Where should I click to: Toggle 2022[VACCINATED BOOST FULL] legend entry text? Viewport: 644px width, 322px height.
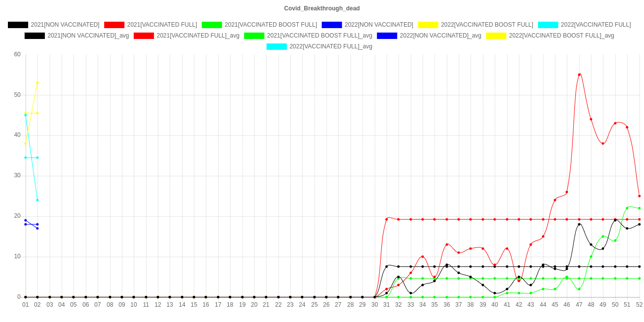(486, 25)
